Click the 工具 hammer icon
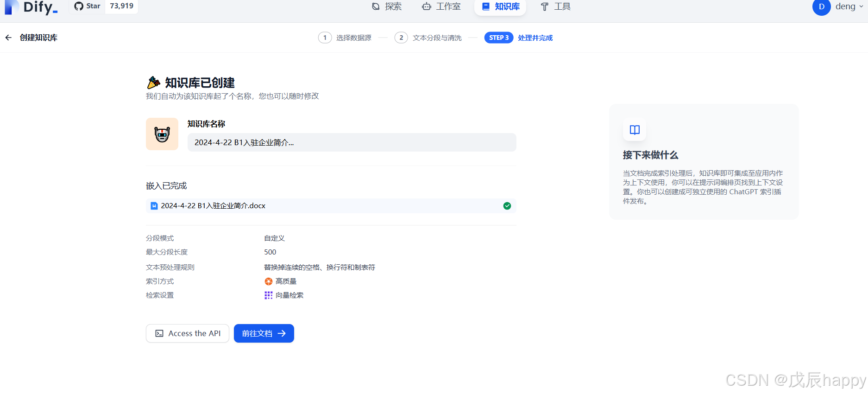The width and height of the screenshot is (868, 395). click(545, 6)
